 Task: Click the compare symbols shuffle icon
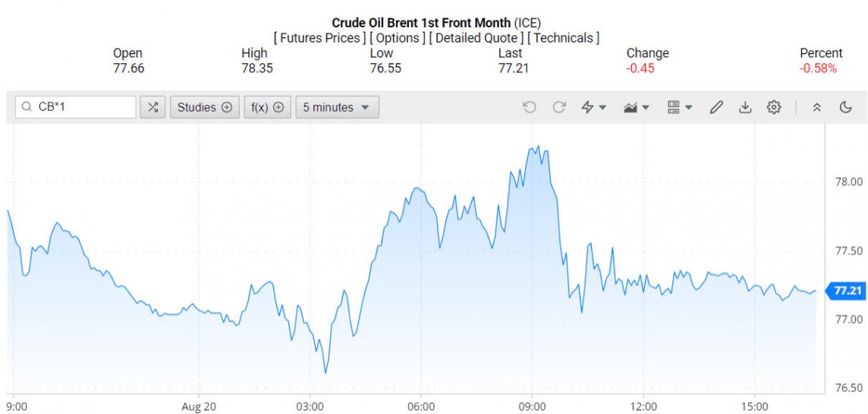[x=153, y=107]
